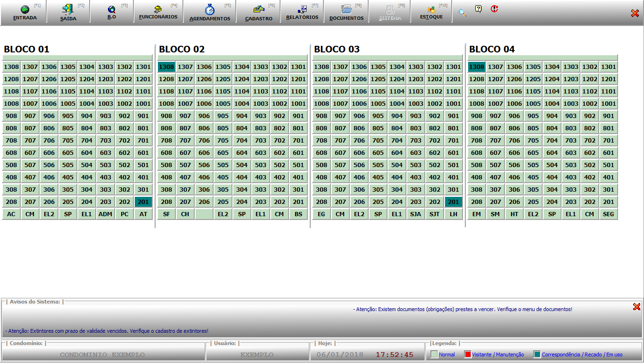Open Agendamentos stopwatch icon
Image resolution: width=644 pixels, height=363 pixels.
(x=210, y=10)
